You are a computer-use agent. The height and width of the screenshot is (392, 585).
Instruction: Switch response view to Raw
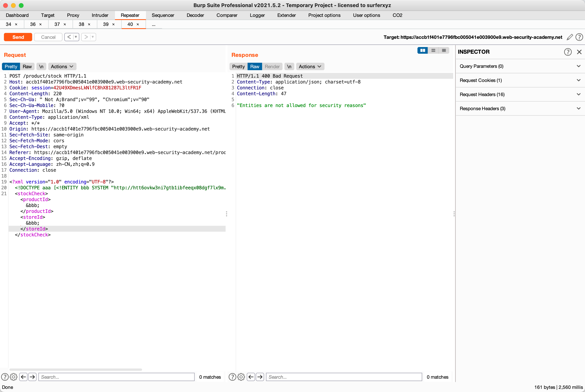pyautogui.click(x=255, y=66)
